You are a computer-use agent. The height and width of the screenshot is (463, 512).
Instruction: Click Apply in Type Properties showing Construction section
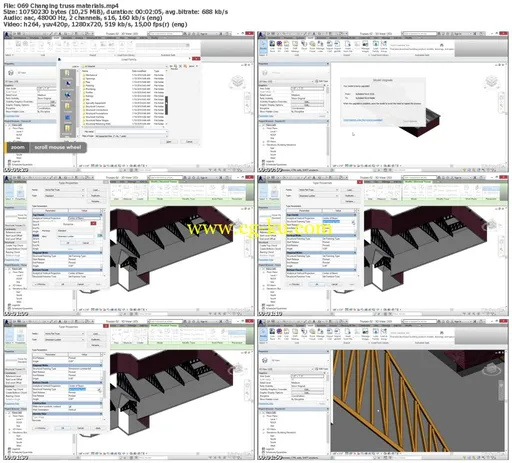[98, 428]
